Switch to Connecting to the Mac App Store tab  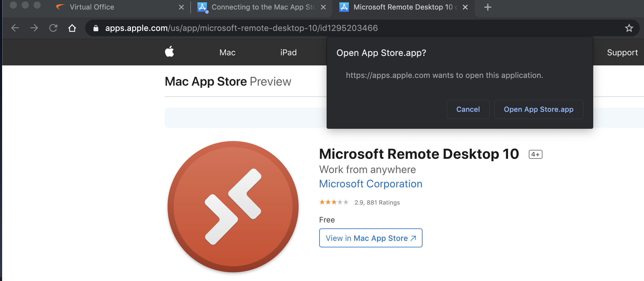point(261,7)
